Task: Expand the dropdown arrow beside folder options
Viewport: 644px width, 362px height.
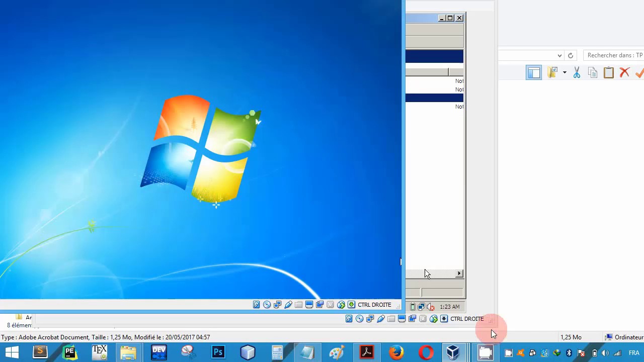Action: 565,73
